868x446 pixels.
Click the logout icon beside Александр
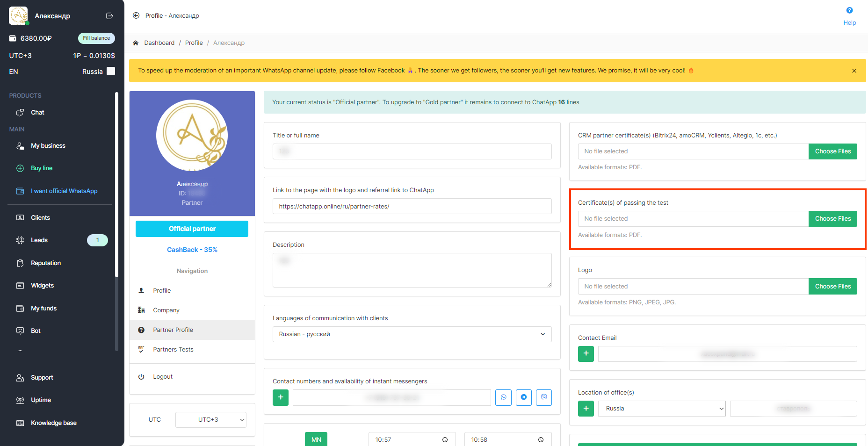coord(109,16)
